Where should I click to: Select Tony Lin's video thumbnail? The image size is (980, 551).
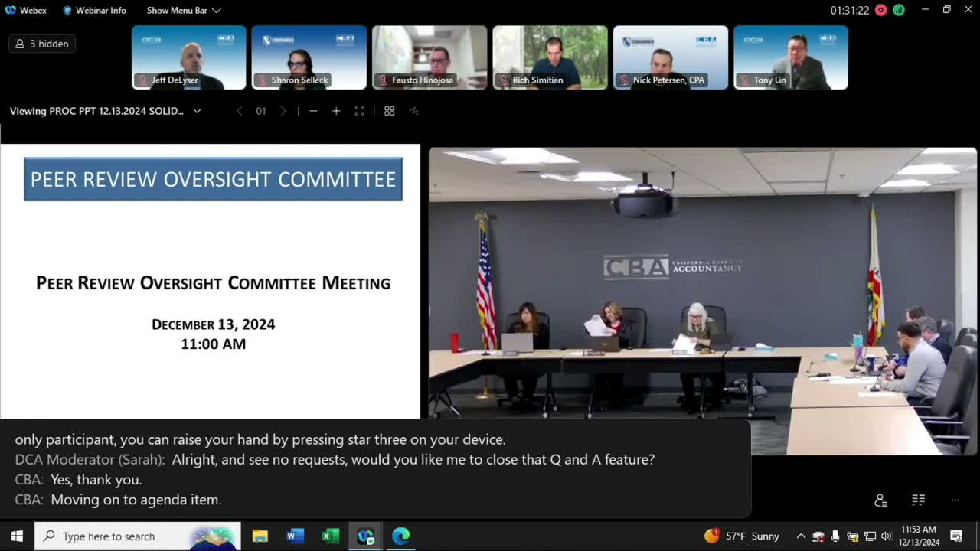point(791,57)
